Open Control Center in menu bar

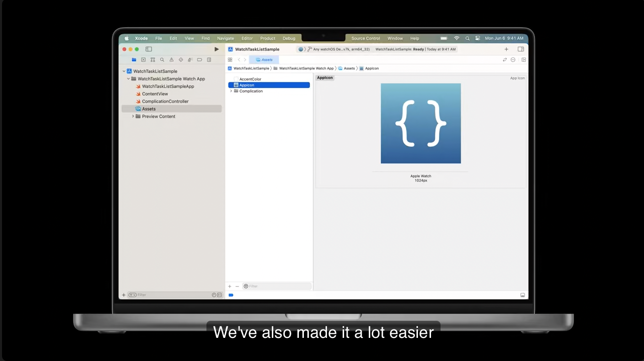[478, 38]
